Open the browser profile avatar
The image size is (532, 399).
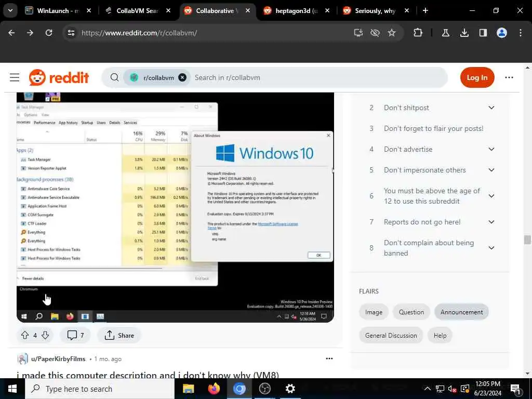point(502,33)
